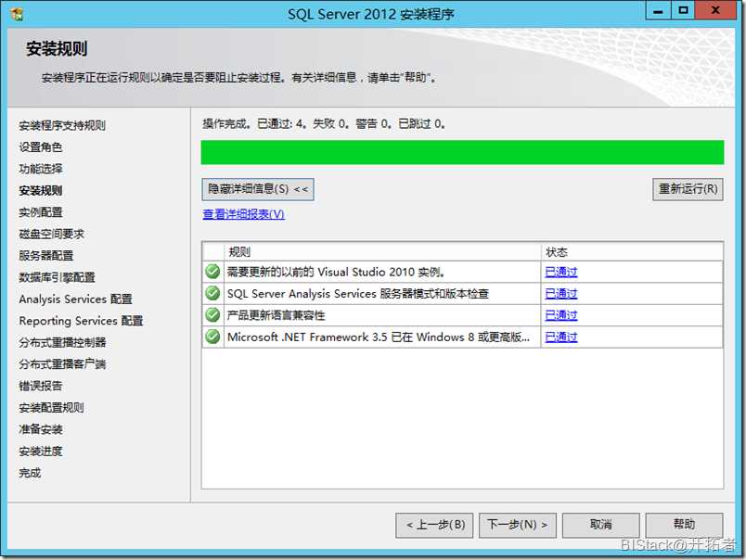
Task: Continue with the 下一步(N) button
Action: (518, 525)
